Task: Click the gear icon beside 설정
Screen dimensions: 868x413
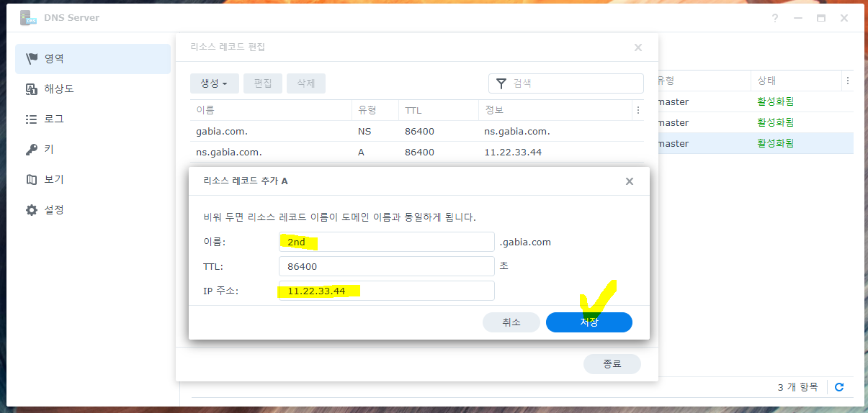Action: pyautogui.click(x=32, y=210)
